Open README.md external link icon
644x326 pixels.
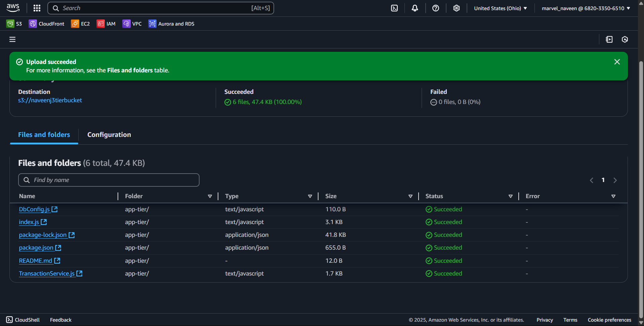(x=57, y=261)
